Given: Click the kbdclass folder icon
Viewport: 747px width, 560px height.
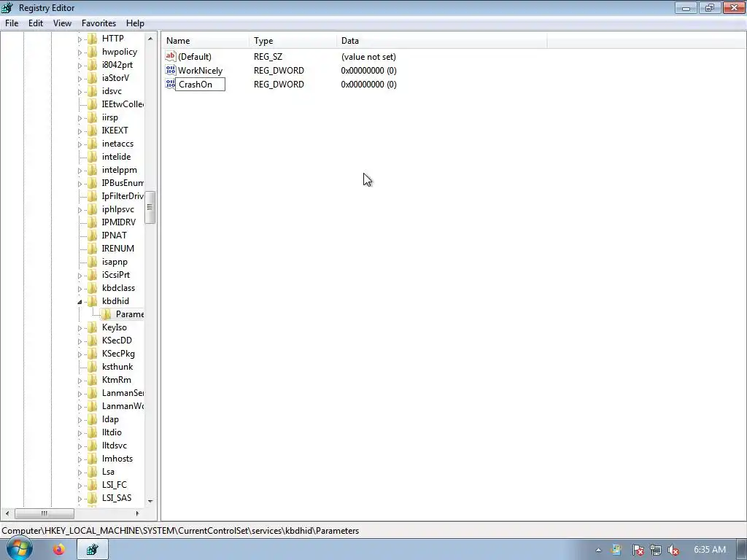Looking at the screenshot, I should coord(93,288).
